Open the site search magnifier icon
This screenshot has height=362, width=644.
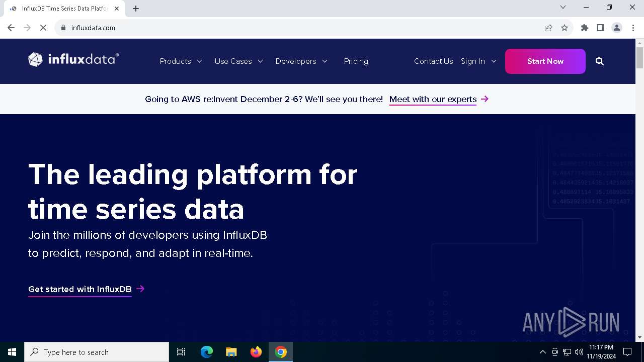coord(600,61)
